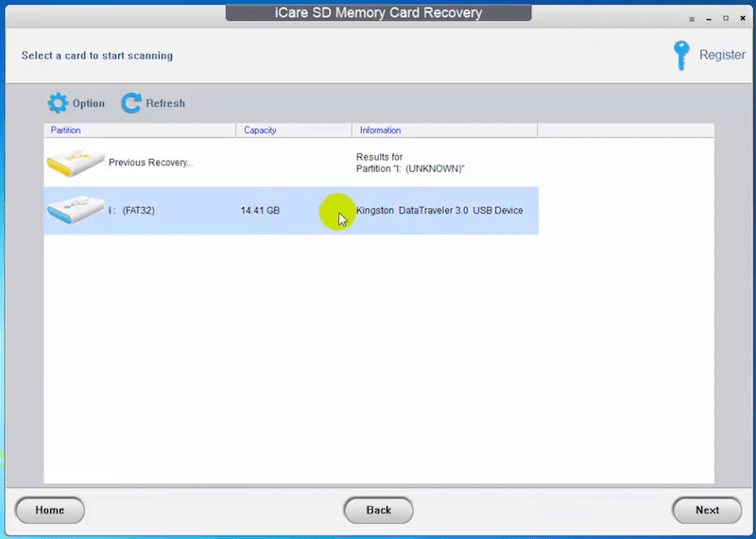This screenshot has height=539, width=756.
Task: Close the iCare recovery window
Action: point(743,18)
